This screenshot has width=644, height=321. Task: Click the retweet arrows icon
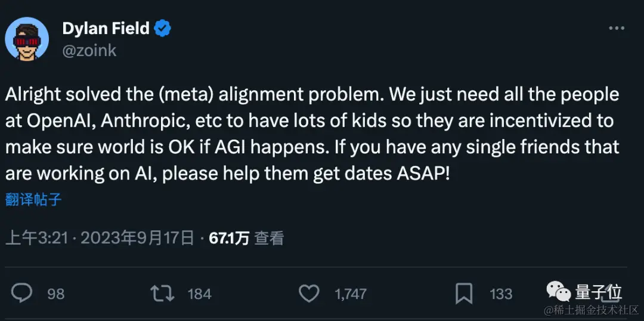162,293
